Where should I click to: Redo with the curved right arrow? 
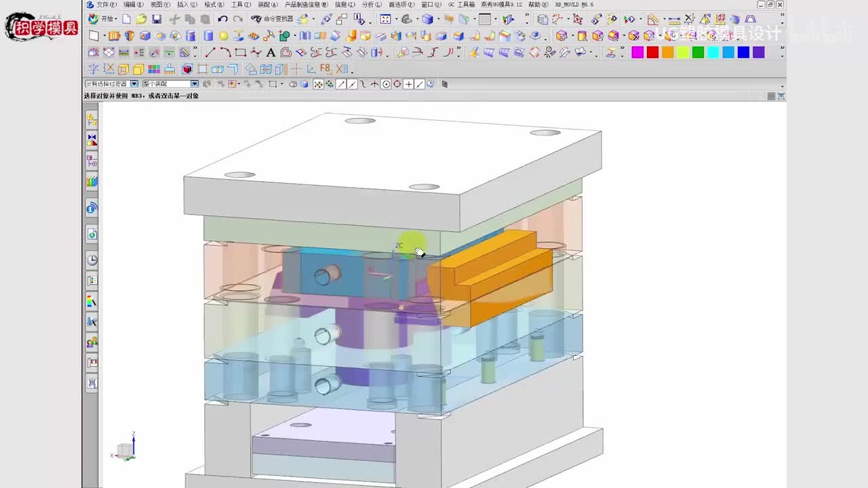pos(238,20)
